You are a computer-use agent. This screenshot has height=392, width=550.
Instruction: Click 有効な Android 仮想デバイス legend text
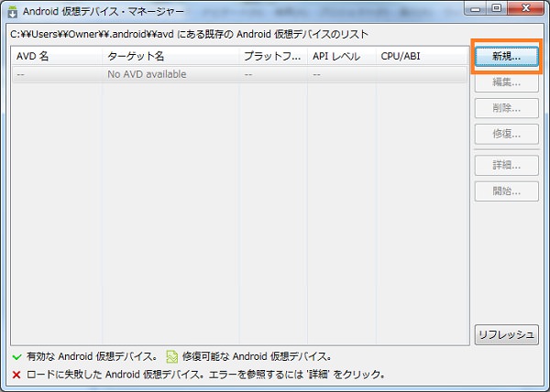(92, 356)
